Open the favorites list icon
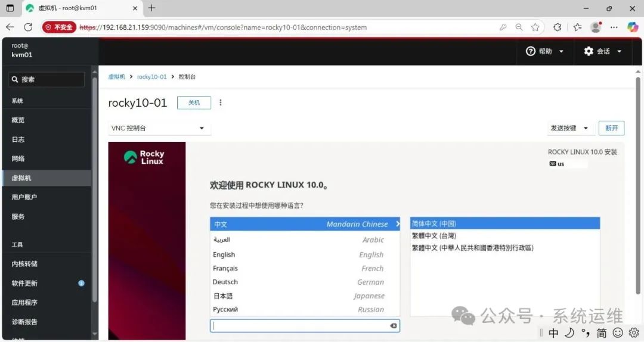The height and width of the screenshot is (342, 644). [x=577, y=27]
